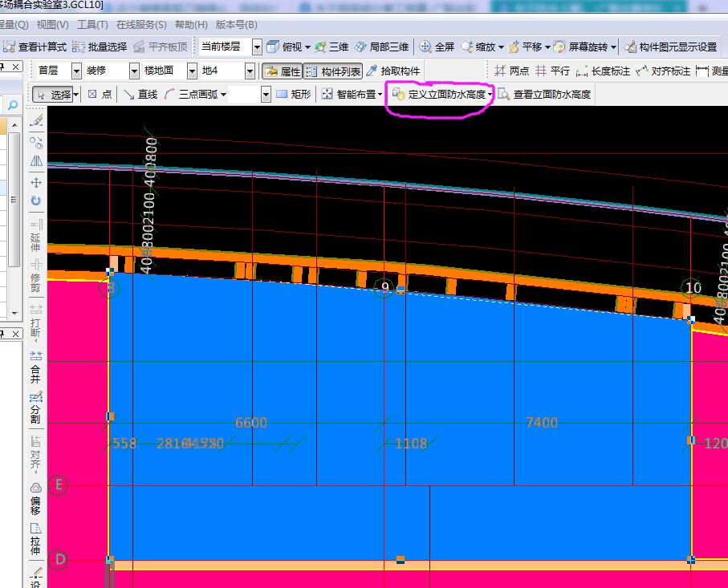Toggle the 点 point drawing mode
The height and width of the screenshot is (588, 728).
[100, 95]
